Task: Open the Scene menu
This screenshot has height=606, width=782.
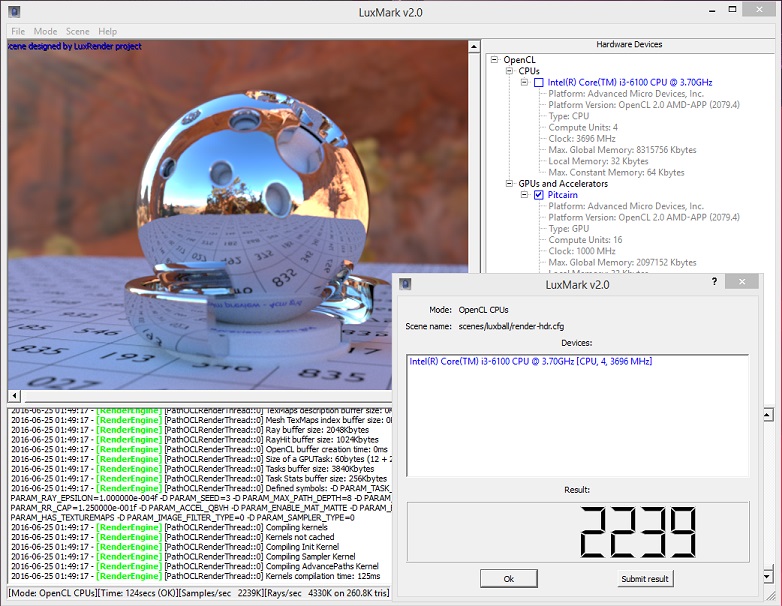Action: click(78, 31)
